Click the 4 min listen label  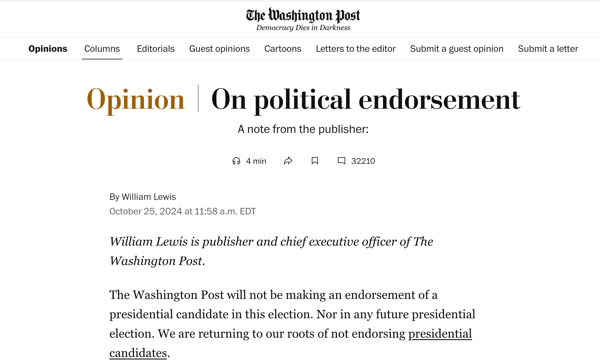pos(256,161)
